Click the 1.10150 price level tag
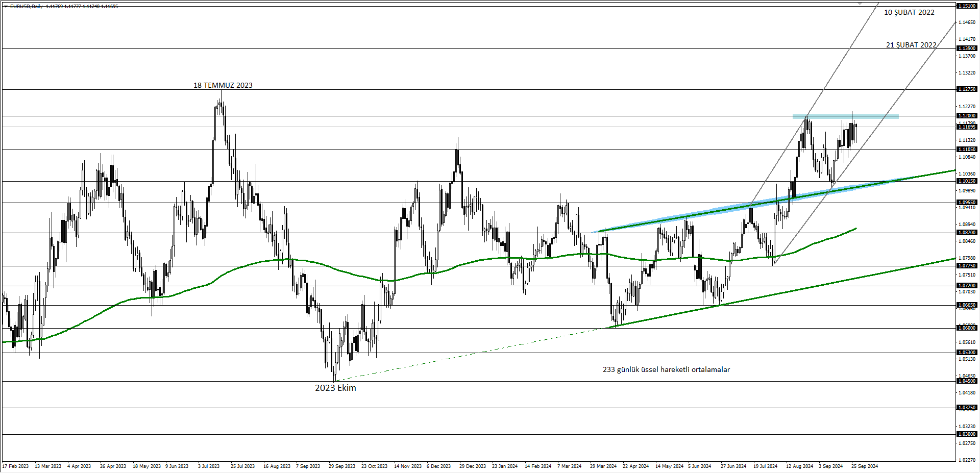 click(x=967, y=181)
